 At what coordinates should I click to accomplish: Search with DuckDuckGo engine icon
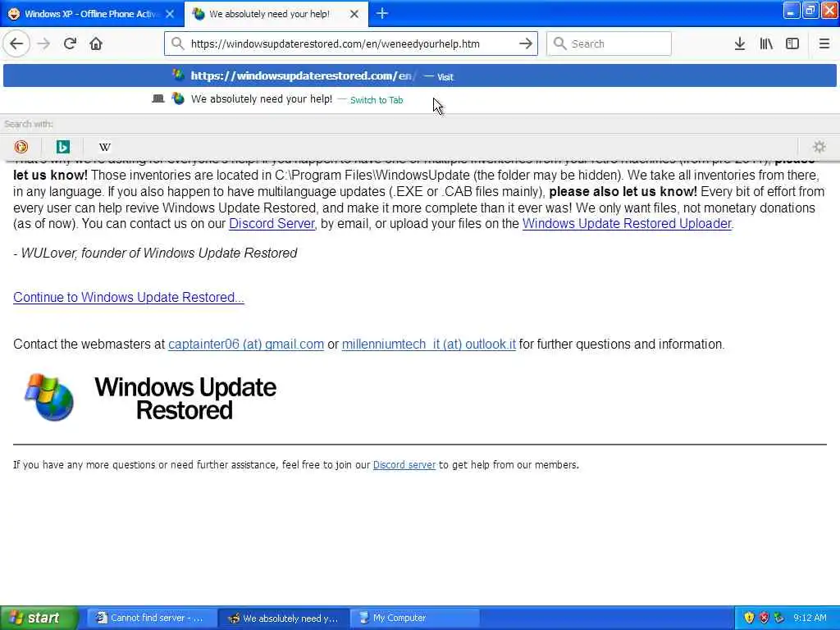21,146
